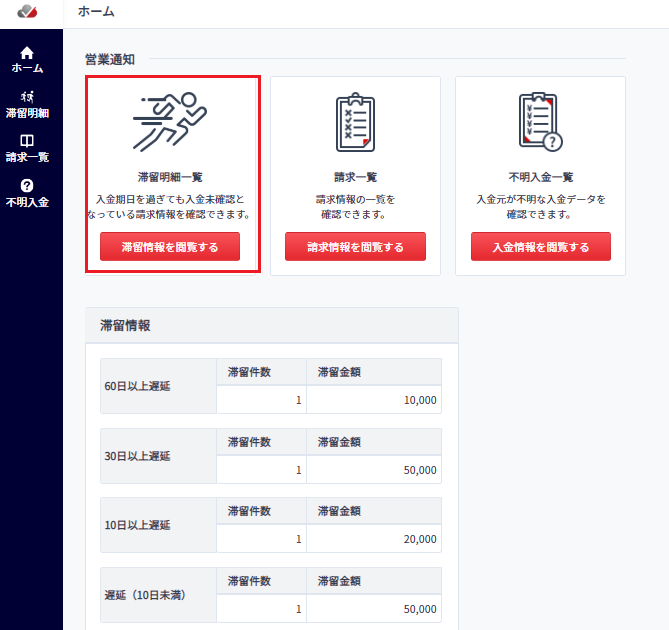Click the 滞留情報 panel header

coord(272,325)
